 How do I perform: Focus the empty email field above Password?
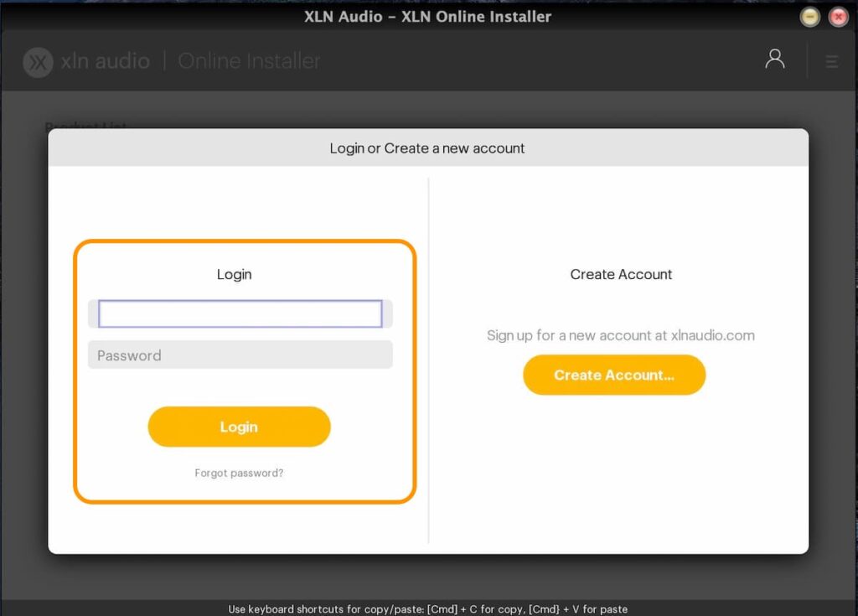coord(240,314)
